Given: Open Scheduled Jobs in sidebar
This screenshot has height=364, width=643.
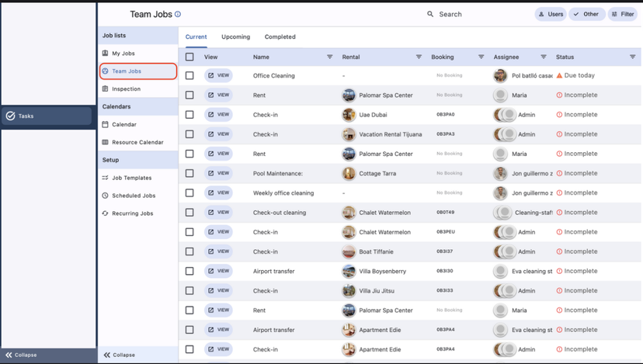Looking at the screenshot, I should (133, 196).
